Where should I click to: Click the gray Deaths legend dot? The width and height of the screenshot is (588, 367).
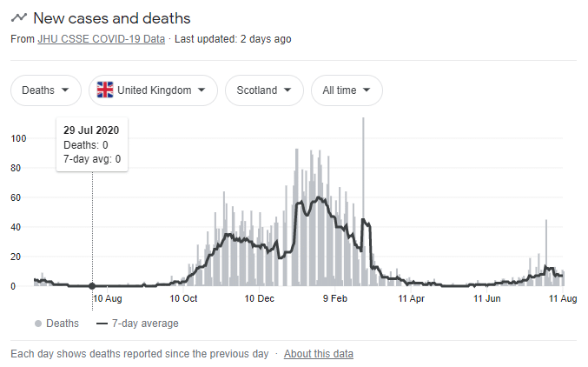coord(38,324)
